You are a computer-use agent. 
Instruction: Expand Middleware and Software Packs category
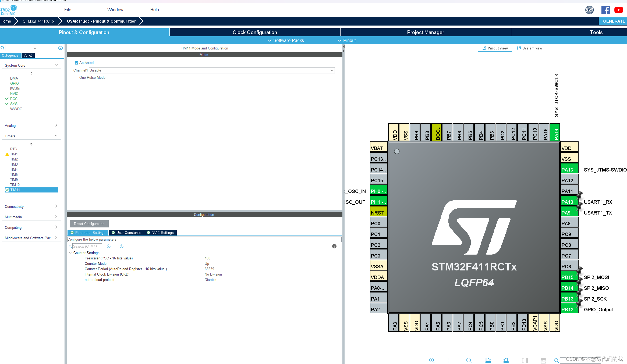coord(56,238)
